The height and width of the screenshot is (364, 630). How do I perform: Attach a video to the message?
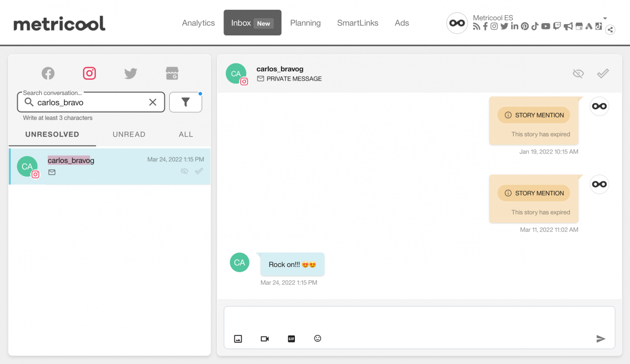[264, 338]
